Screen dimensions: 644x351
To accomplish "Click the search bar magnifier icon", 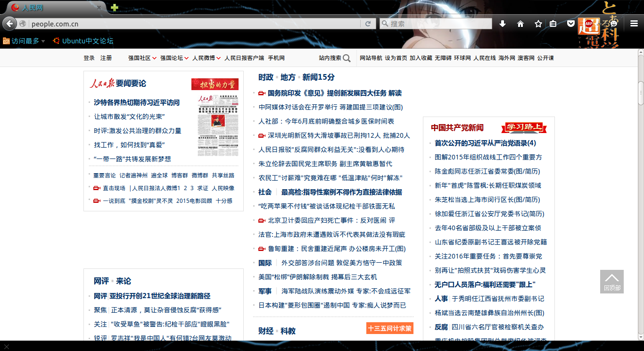I will 385,24.
